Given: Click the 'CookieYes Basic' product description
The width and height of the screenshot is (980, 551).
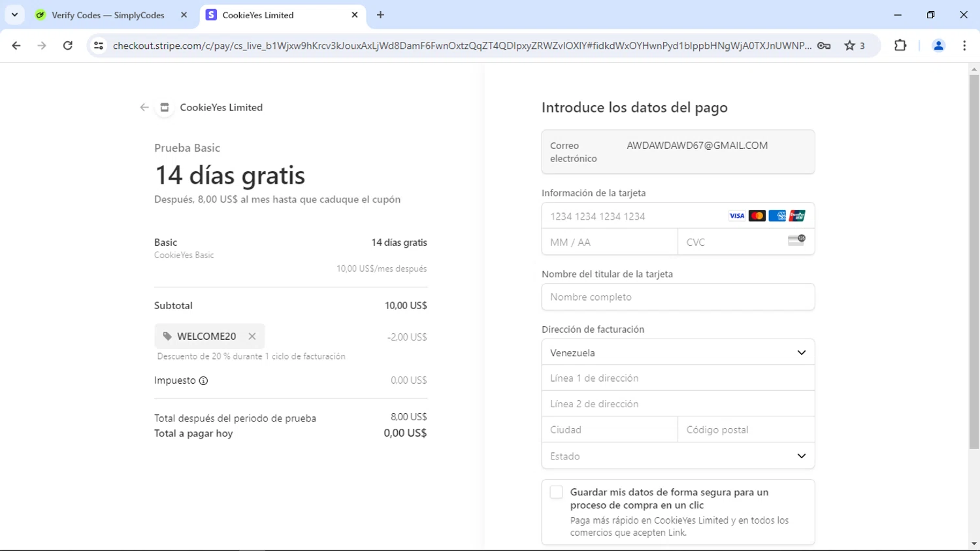Looking at the screenshot, I should [x=184, y=256].
